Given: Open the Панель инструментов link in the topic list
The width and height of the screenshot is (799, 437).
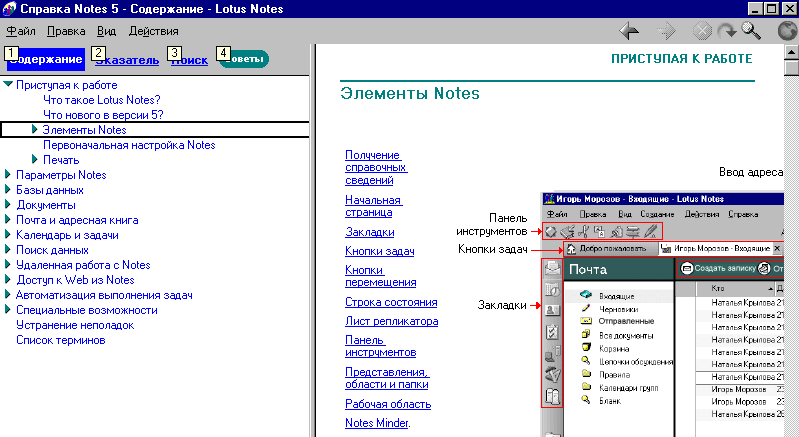Looking at the screenshot, I should pos(381,346).
